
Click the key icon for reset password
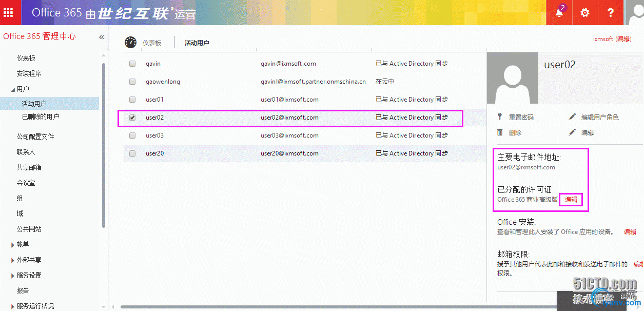[x=500, y=117]
